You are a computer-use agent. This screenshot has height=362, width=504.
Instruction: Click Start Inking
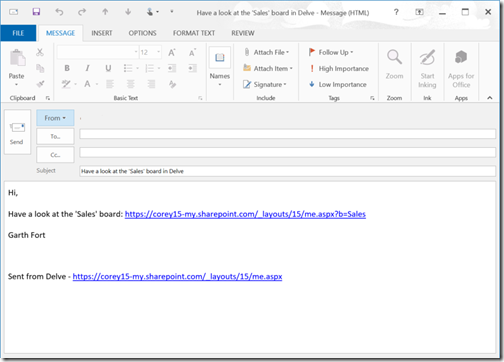coord(427,68)
